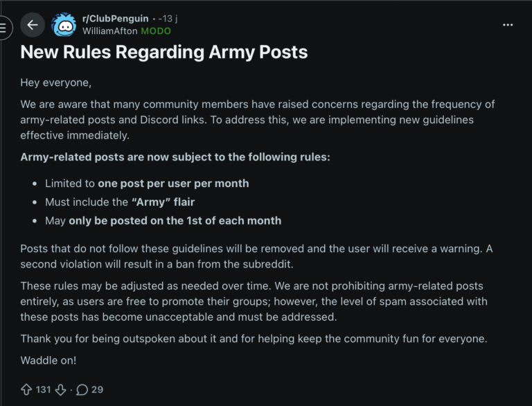
Task: Click the 29 comments count
Action: tap(97, 389)
